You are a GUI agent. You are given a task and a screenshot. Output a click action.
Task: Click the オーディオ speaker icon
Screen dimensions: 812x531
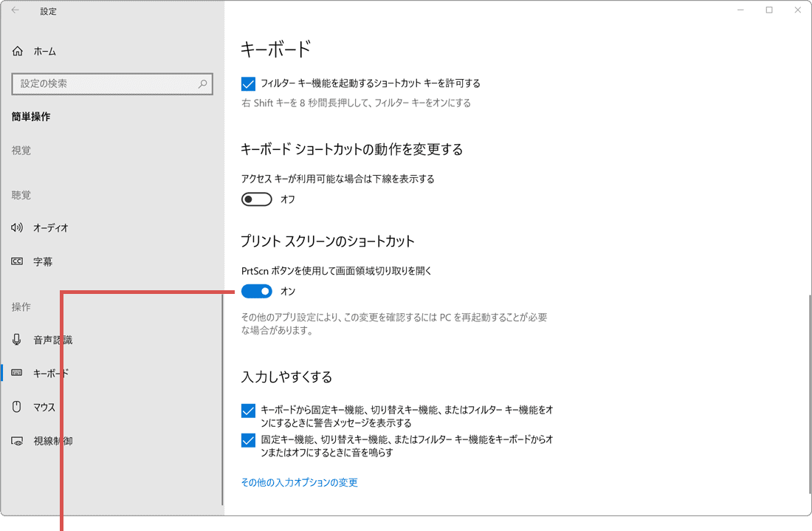[16, 227]
